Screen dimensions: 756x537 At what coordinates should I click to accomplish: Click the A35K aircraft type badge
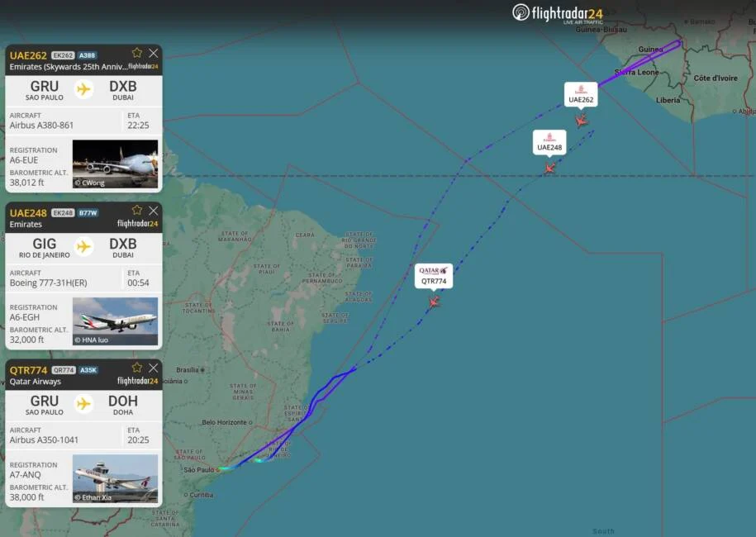pyautogui.click(x=88, y=370)
